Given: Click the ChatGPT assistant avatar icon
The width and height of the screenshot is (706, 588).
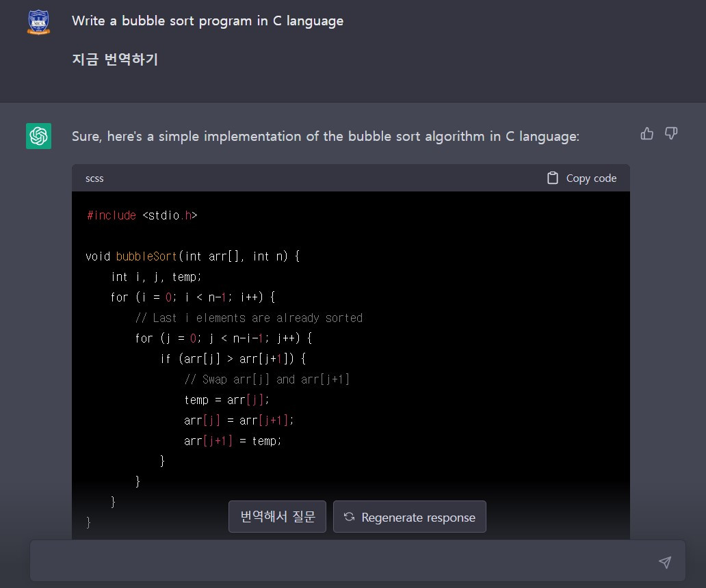Looking at the screenshot, I should 38,136.
